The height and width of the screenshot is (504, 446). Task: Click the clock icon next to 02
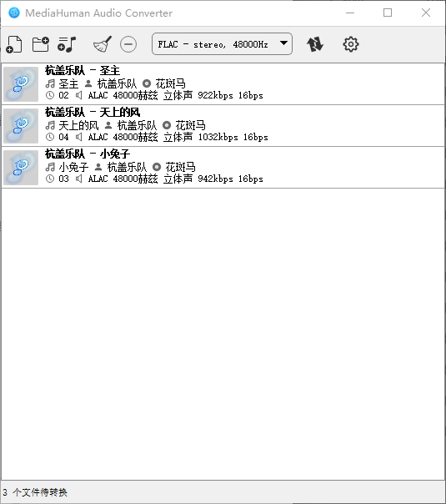[x=50, y=95]
